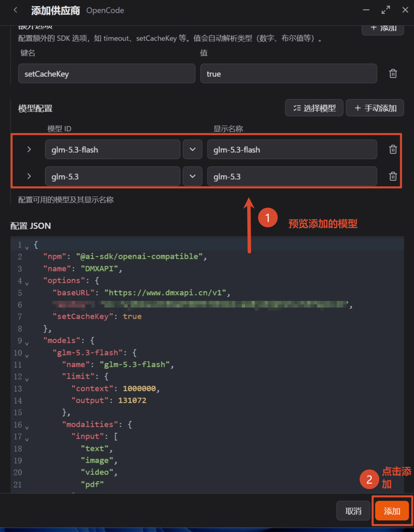Edit the 显示名称 field reading glm-5.3-flash
Image resolution: width=414 pixels, height=532 pixels.
click(292, 149)
